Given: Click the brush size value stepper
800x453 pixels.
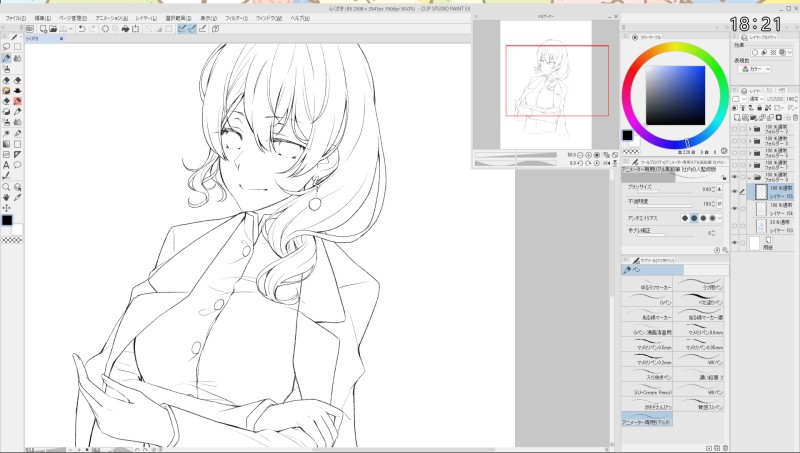Looking at the screenshot, I should [x=713, y=189].
